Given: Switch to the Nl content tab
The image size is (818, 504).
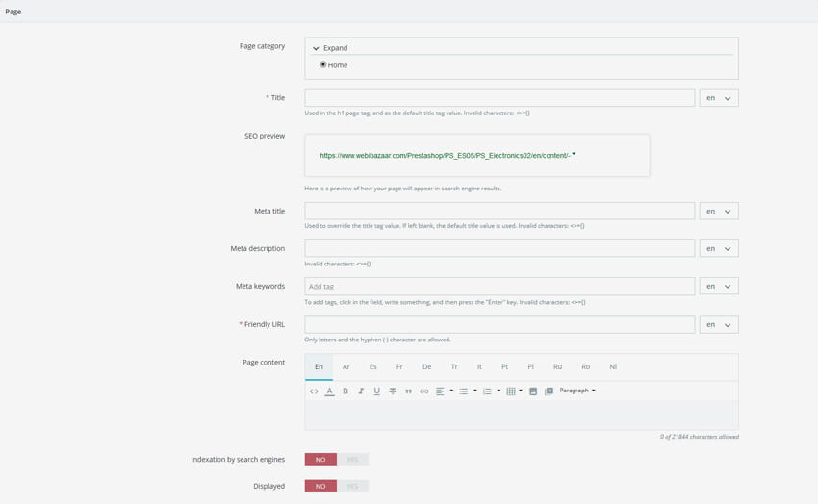Looking at the screenshot, I should [614, 366].
